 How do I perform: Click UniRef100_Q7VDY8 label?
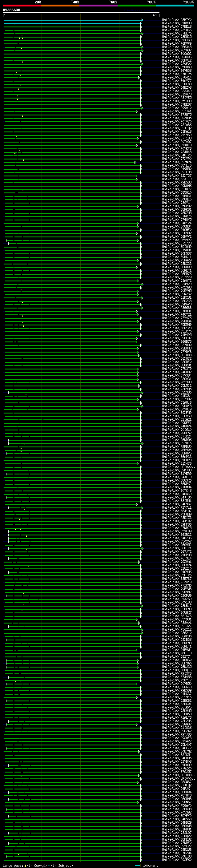click(x=177, y=352)
